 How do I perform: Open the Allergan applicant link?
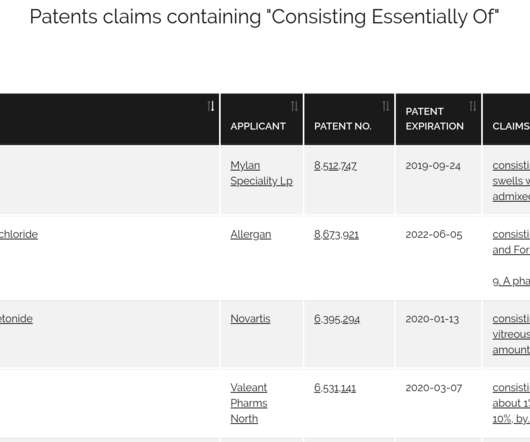point(251,235)
